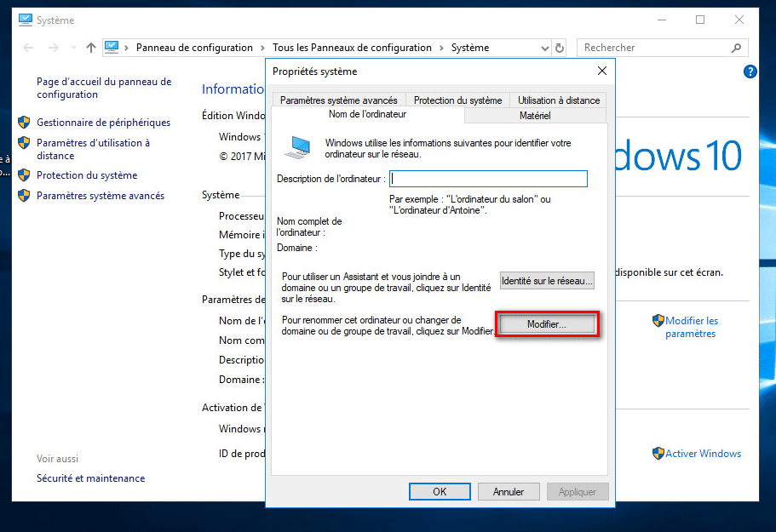Click the Modifier... button

point(546,324)
